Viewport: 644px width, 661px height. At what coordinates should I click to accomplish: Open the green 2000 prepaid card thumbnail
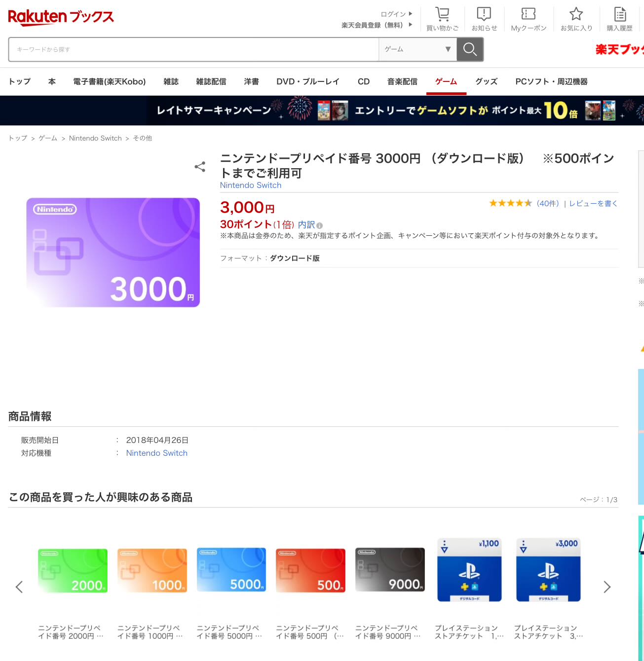(x=73, y=570)
